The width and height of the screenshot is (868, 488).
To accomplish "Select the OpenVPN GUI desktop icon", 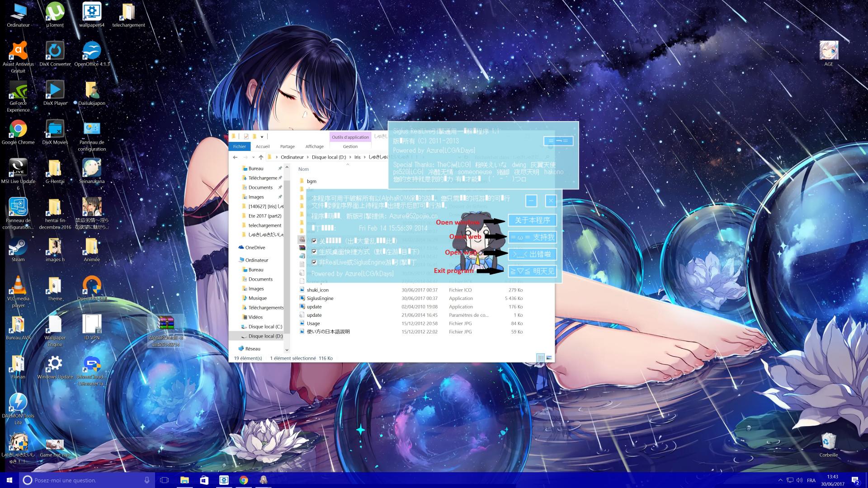I will pos(92,289).
